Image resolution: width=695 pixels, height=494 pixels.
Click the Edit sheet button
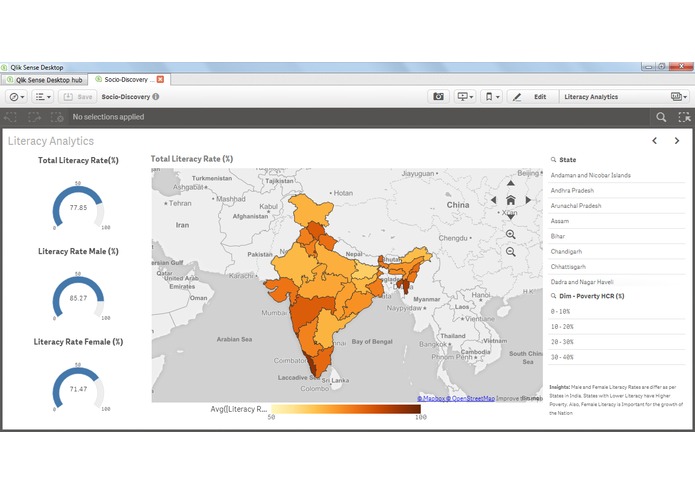[532, 97]
